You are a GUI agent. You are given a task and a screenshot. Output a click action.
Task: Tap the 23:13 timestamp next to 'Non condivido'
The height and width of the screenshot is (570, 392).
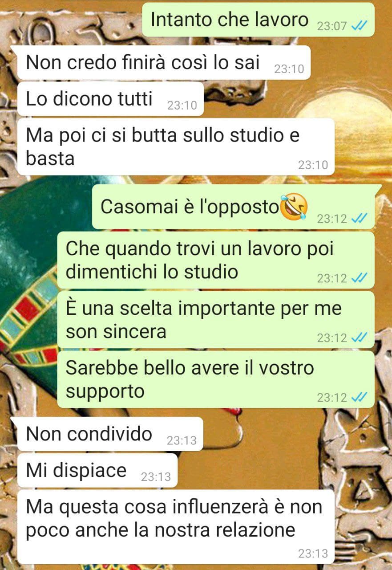coord(182,441)
